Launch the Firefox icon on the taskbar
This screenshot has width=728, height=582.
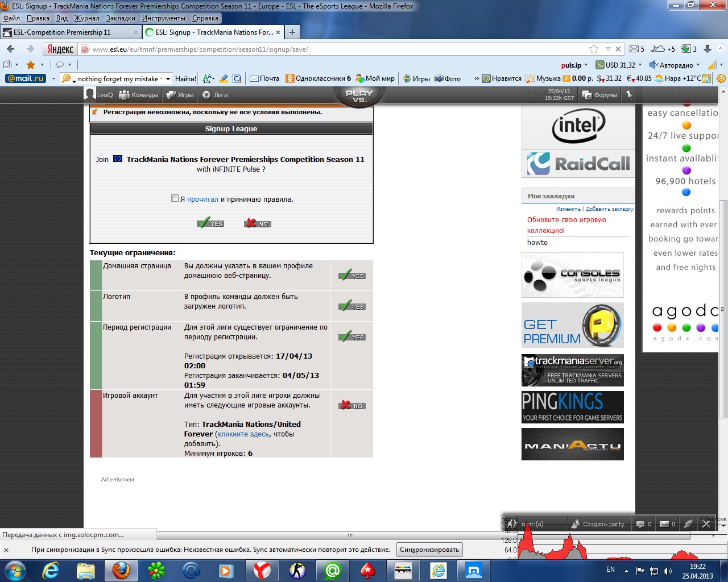[121, 570]
